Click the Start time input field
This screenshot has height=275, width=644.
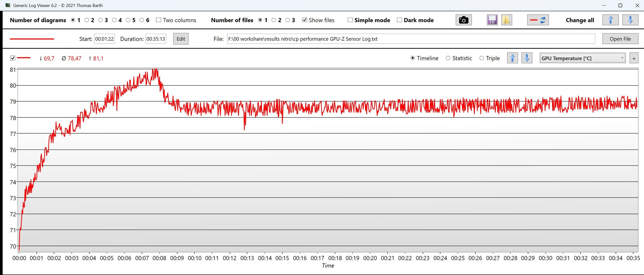pos(104,39)
